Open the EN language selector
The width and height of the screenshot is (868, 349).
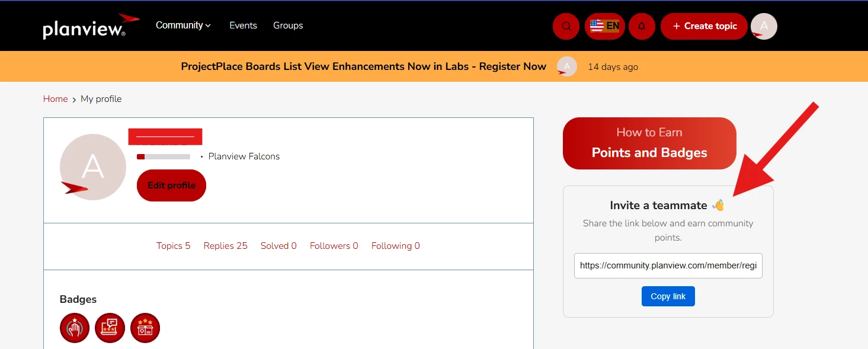604,26
